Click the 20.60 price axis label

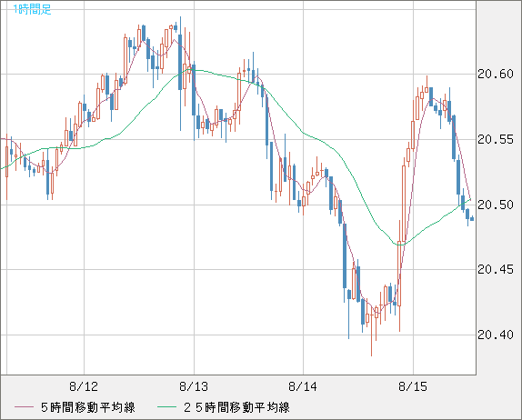tap(496, 74)
